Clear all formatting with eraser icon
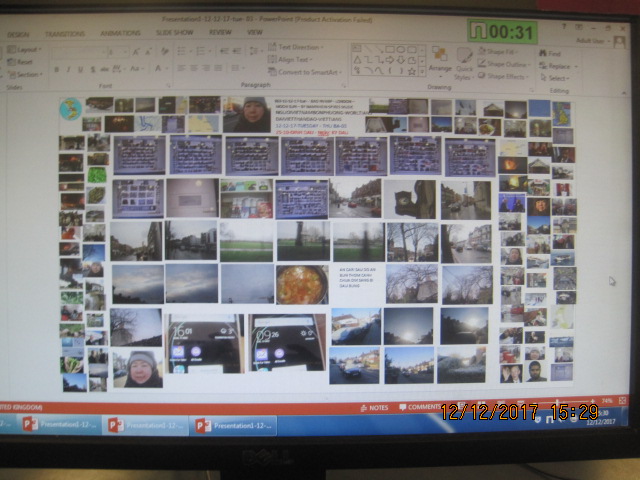Screen dimensions: 640x480 point(164,51)
